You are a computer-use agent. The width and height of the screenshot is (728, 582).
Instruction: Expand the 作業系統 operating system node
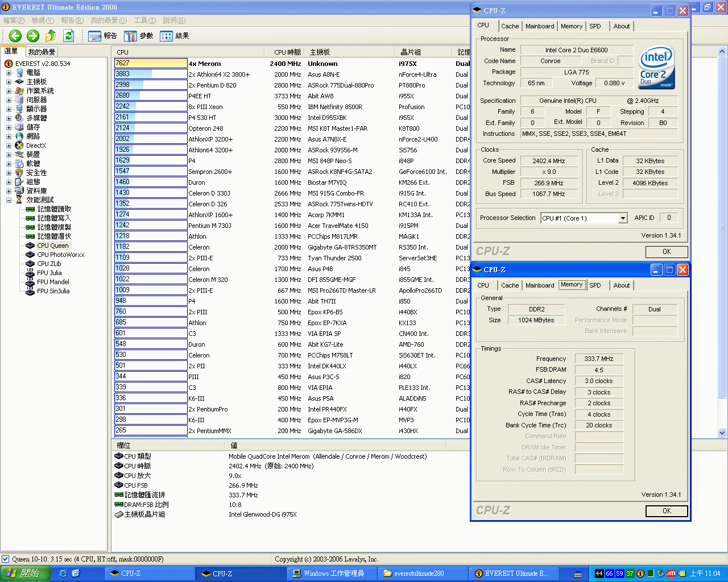[9, 91]
